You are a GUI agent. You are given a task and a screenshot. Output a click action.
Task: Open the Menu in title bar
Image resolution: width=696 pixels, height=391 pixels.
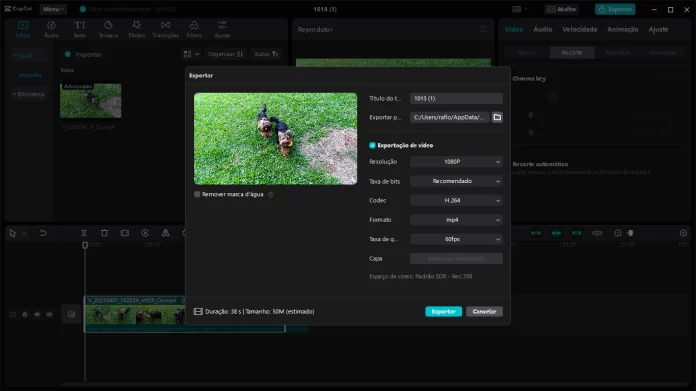(53, 9)
